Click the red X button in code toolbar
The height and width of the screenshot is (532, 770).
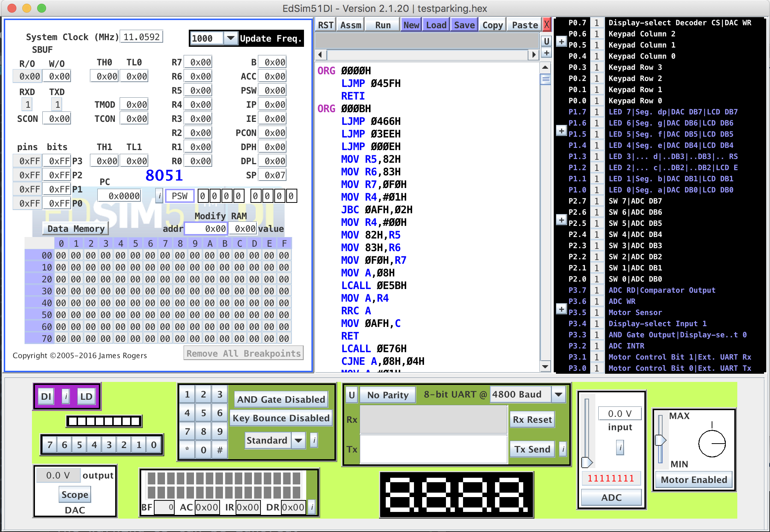pyautogui.click(x=546, y=25)
